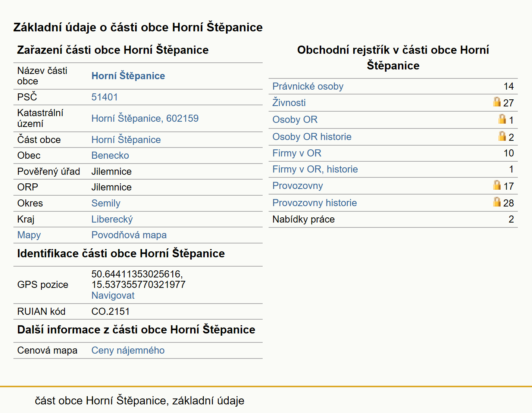The width and height of the screenshot is (532, 413).
Task: Click the Okres label
Action: coord(30,203)
